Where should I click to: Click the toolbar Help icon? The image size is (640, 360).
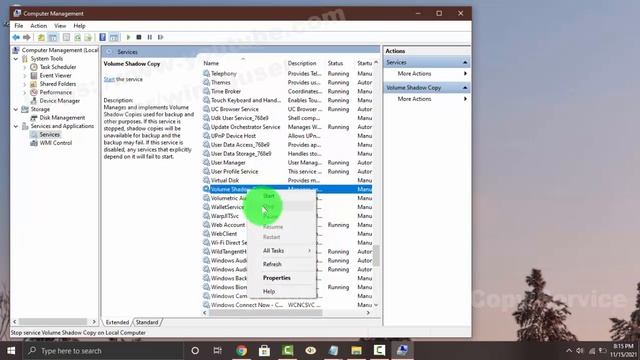[102, 37]
